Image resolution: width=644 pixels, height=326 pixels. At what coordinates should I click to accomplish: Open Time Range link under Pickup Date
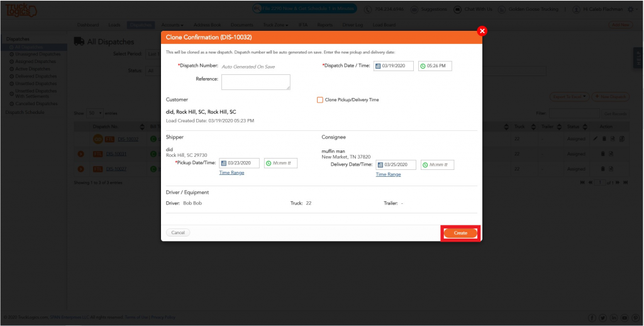point(231,172)
